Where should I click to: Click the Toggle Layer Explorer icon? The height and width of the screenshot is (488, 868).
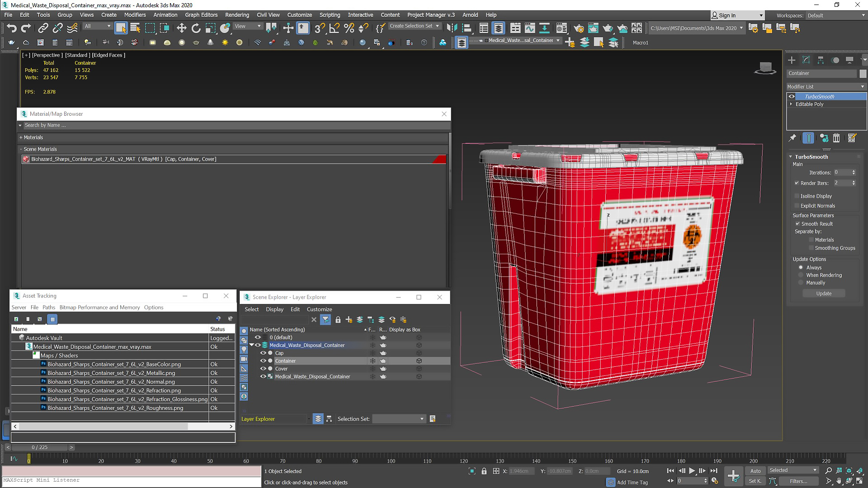click(x=498, y=28)
